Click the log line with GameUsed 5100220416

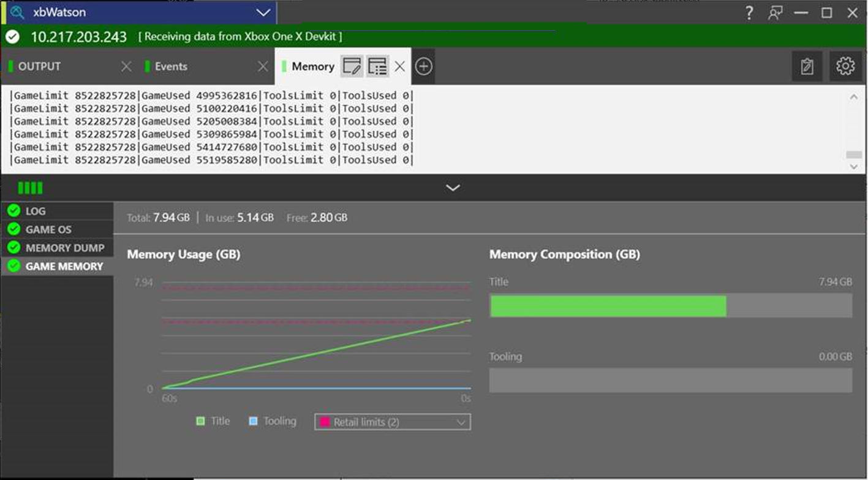click(x=212, y=109)
